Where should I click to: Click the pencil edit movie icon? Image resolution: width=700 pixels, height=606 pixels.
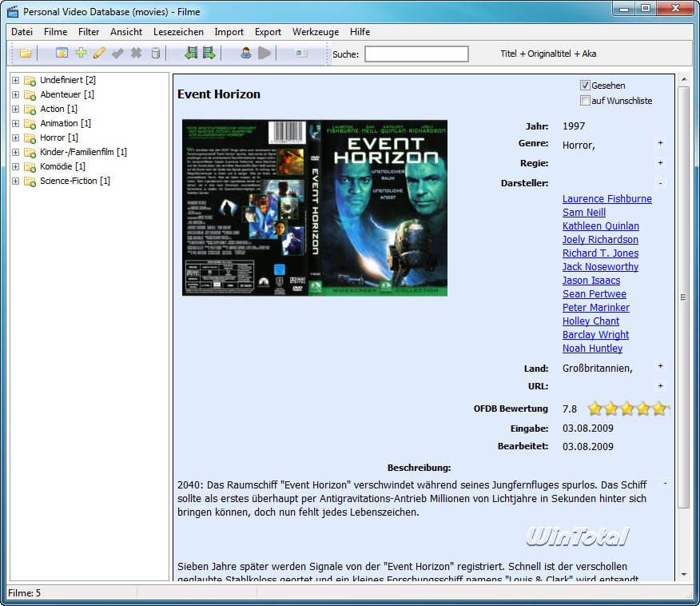tap(100, 53)
